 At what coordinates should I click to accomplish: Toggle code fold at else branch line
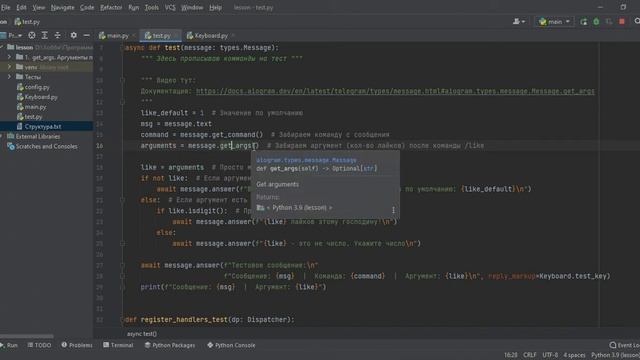[x=122, y=200]
